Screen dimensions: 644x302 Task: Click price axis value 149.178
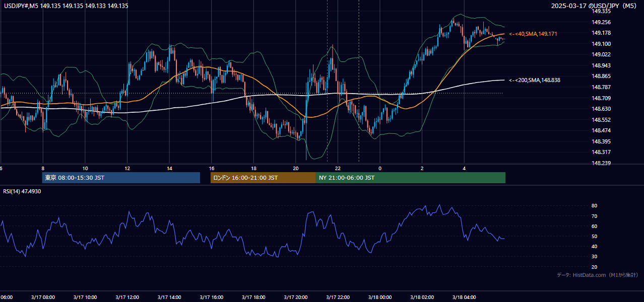(x=601, y=33)
